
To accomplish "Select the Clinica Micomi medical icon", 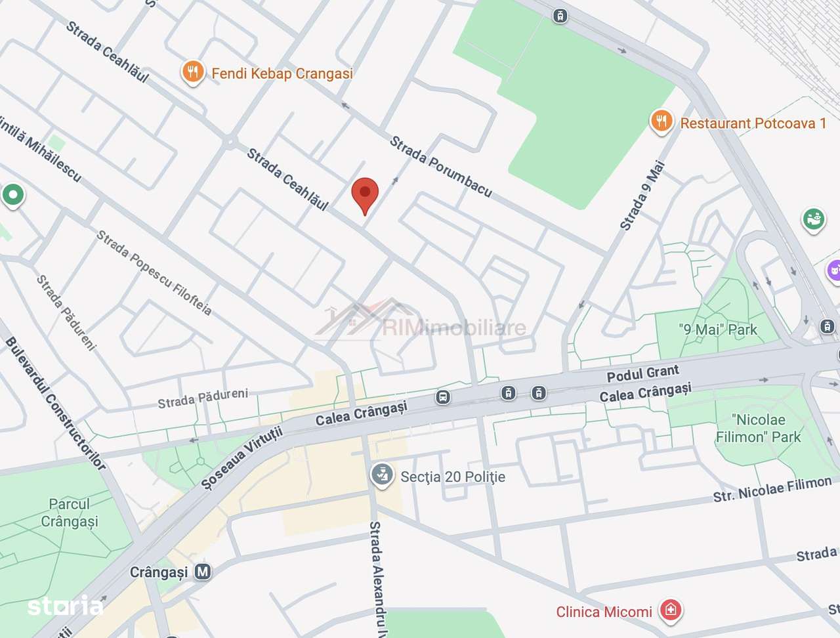I will pos(671,610).
